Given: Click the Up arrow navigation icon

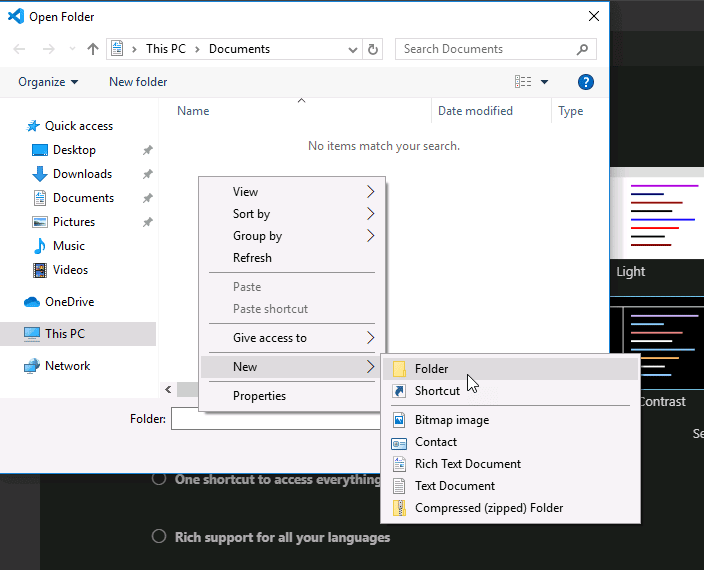Looking at the screenshot, I should [x=93, y=49].
